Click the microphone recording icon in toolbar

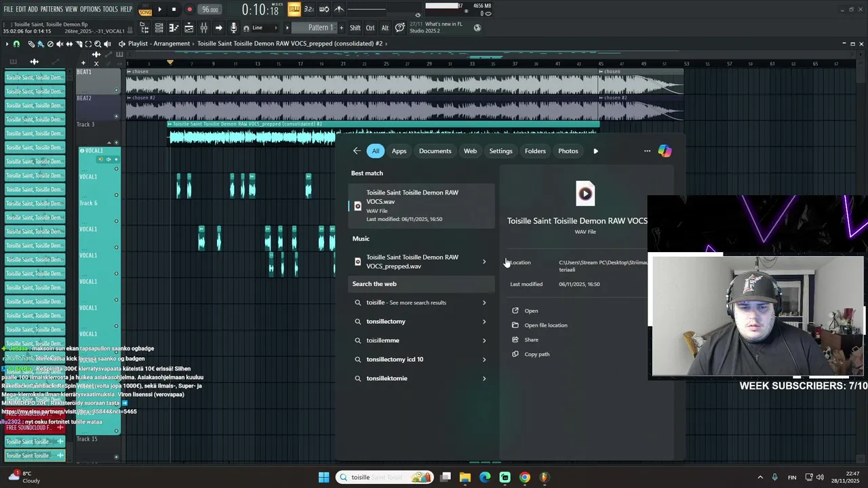point(233,28)
